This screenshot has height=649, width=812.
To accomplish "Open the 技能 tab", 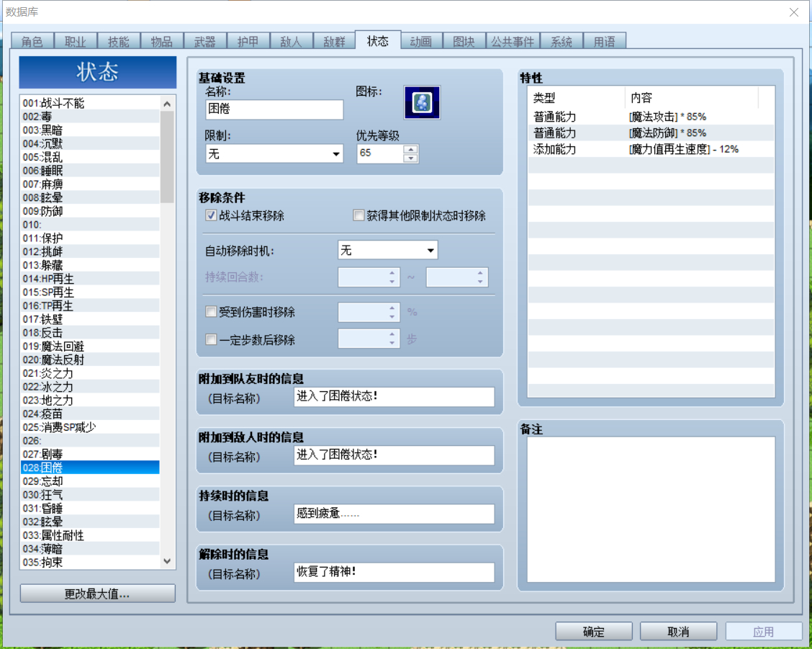I will click(x=119, y=41).
